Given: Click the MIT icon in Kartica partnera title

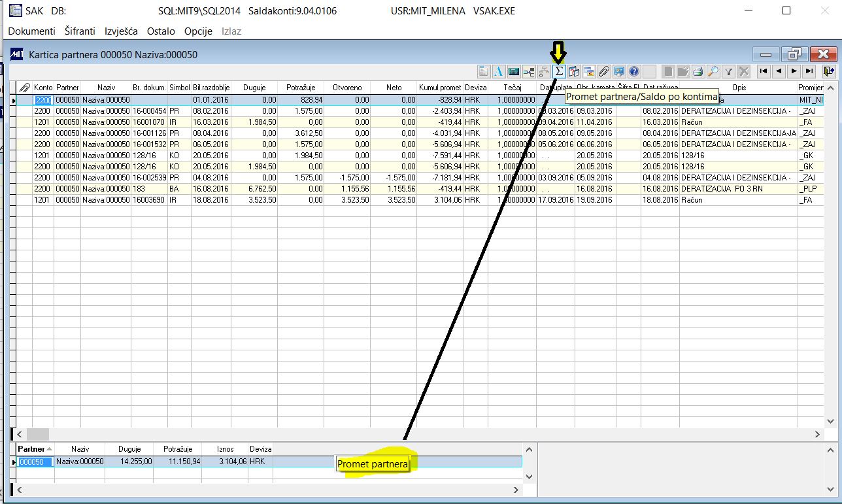Looking at the screenshot, I should (18, 54).
